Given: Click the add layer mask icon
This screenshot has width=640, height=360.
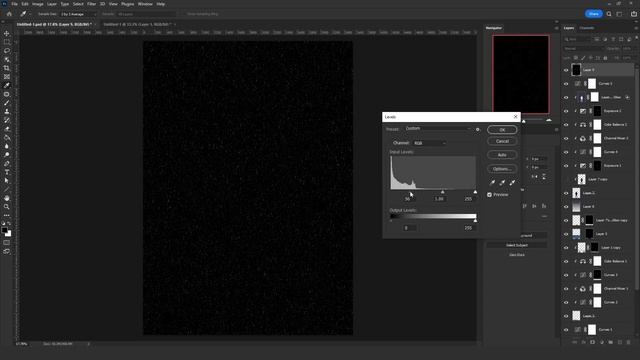Looking at the screenshot, I should 593,342.
